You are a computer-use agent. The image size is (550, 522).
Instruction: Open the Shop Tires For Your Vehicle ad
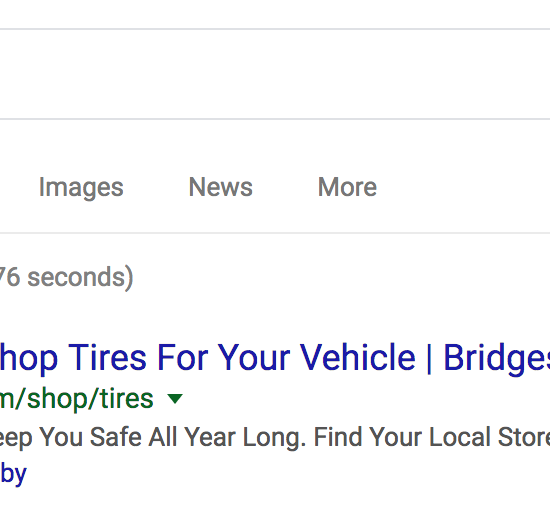[x=275, y=358]
